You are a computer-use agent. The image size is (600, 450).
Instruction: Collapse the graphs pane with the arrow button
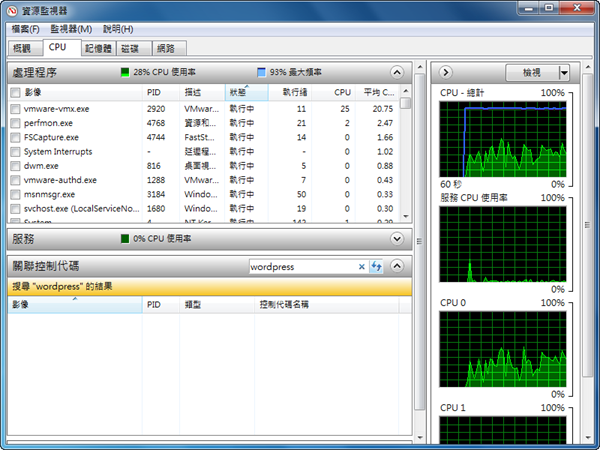point(445,72)
